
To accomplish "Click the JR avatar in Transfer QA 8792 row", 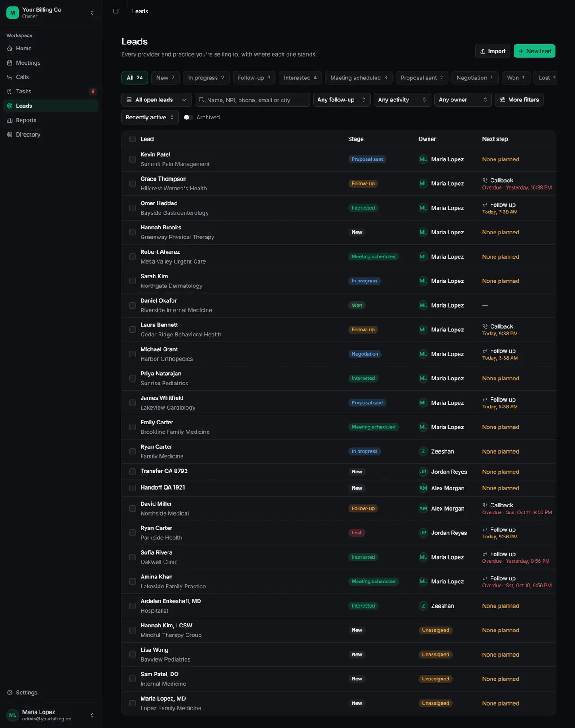I will [423, 472].
